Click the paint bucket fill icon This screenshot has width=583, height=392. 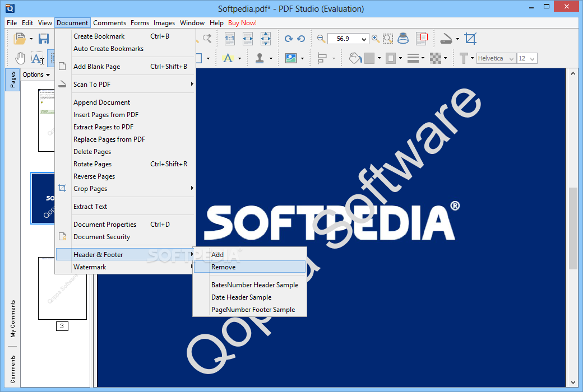pyautogui.click(x=355, y=58)
